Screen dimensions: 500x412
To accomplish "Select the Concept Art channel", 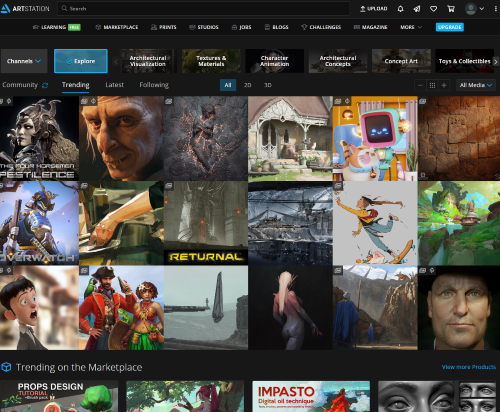I will [x=401, y=61].
